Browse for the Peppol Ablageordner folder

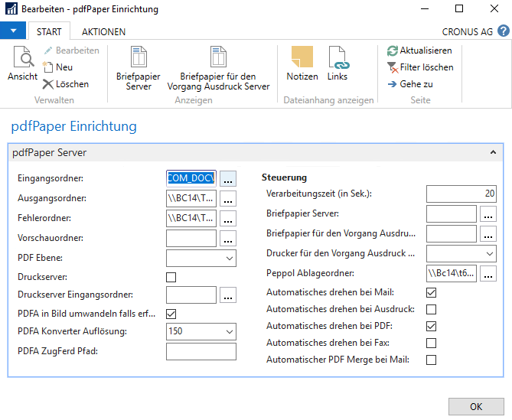pos(488,273)
